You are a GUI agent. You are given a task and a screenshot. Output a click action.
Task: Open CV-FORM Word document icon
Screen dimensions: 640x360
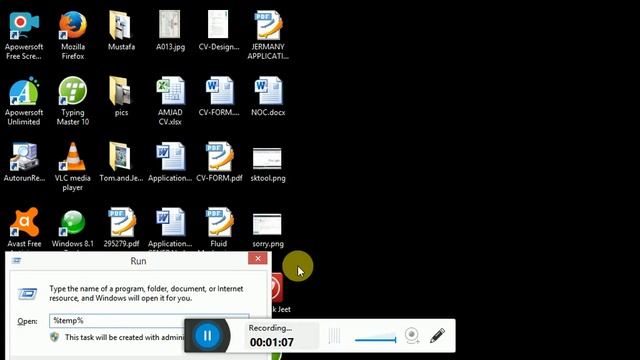coord(219,97)
